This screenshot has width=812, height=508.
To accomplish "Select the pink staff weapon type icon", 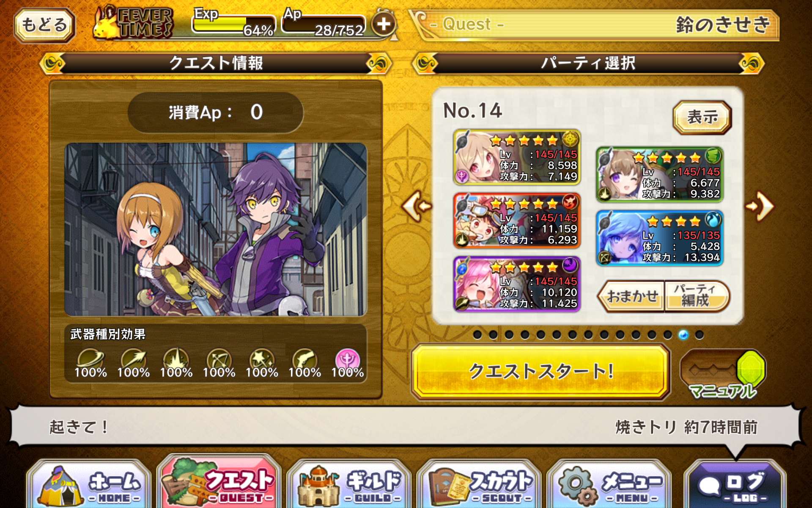I will pyautogui.click(x=348, y=360).
